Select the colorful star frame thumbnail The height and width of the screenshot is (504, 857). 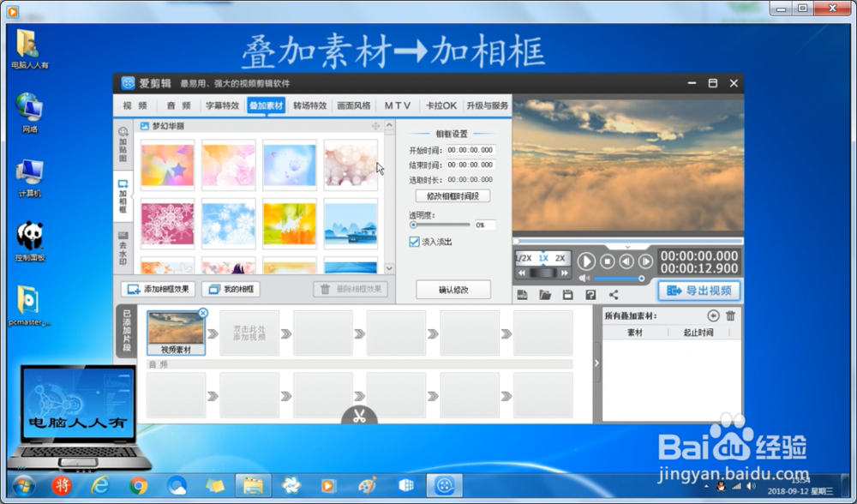click(x=167, y=165)
